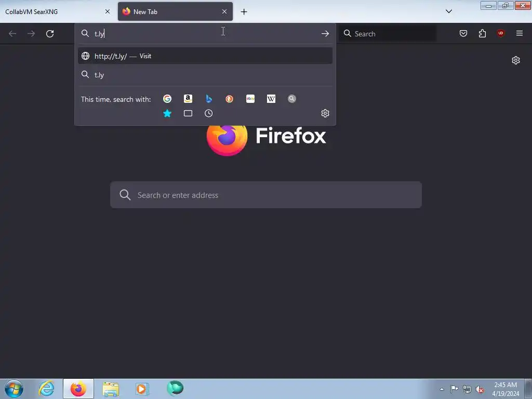Open the Windows Start menu

click(x=14, y=389)
